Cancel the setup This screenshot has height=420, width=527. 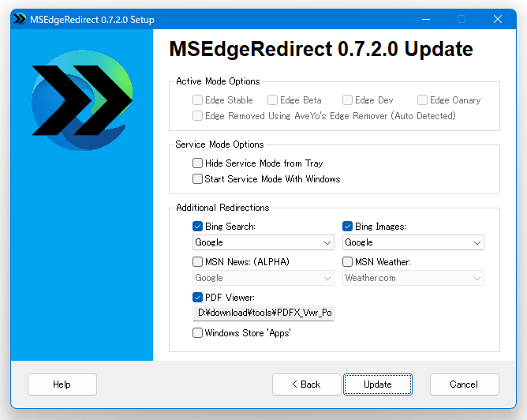tap(464, 384)
